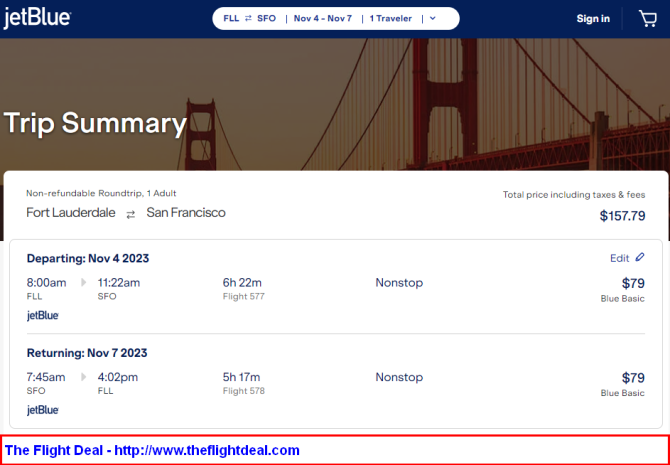This screenshot has width=670, height=465.
Task: Click the theflightdeal.com link at bottom
Action: coord(207,450)
